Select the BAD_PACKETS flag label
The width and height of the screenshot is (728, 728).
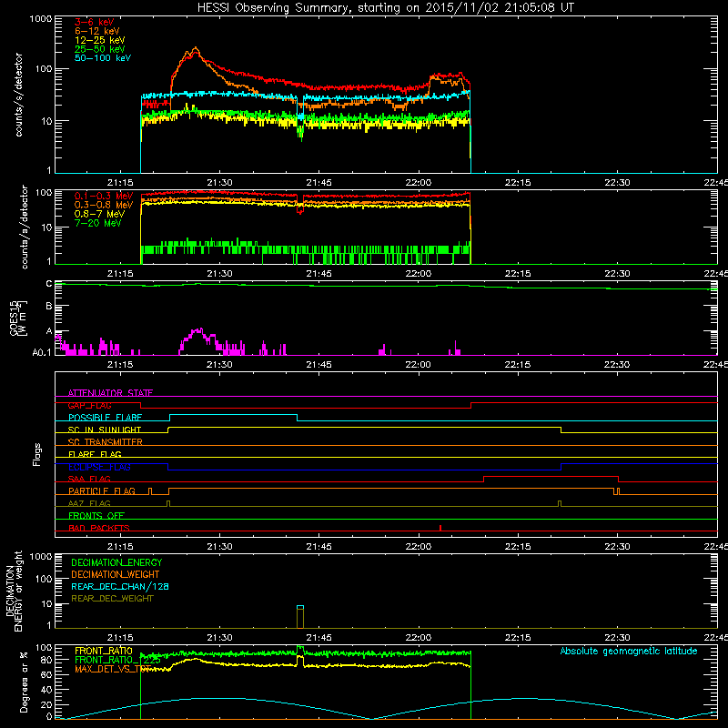(x=99, y=528)
